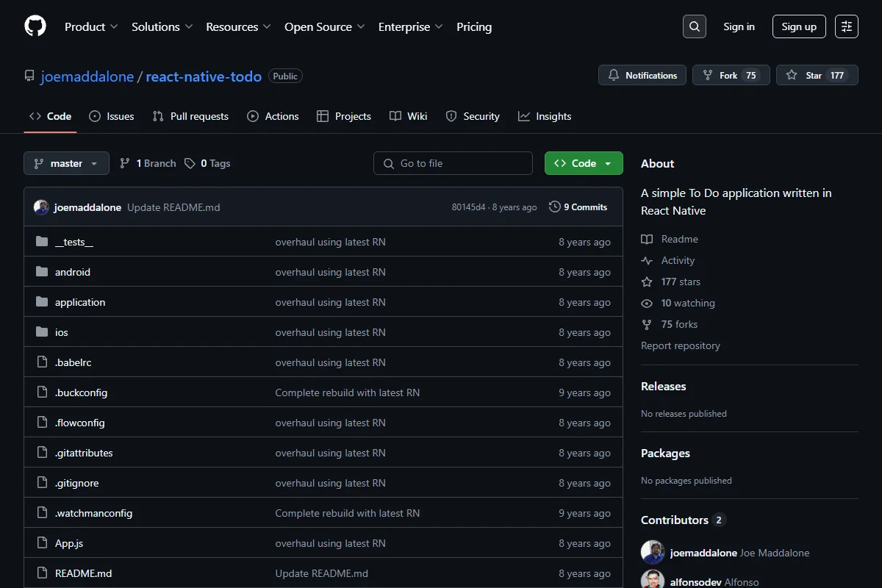882x588 pixels.
Task: Switch to the Pull requests tab
Action: (x=190, y=116)
